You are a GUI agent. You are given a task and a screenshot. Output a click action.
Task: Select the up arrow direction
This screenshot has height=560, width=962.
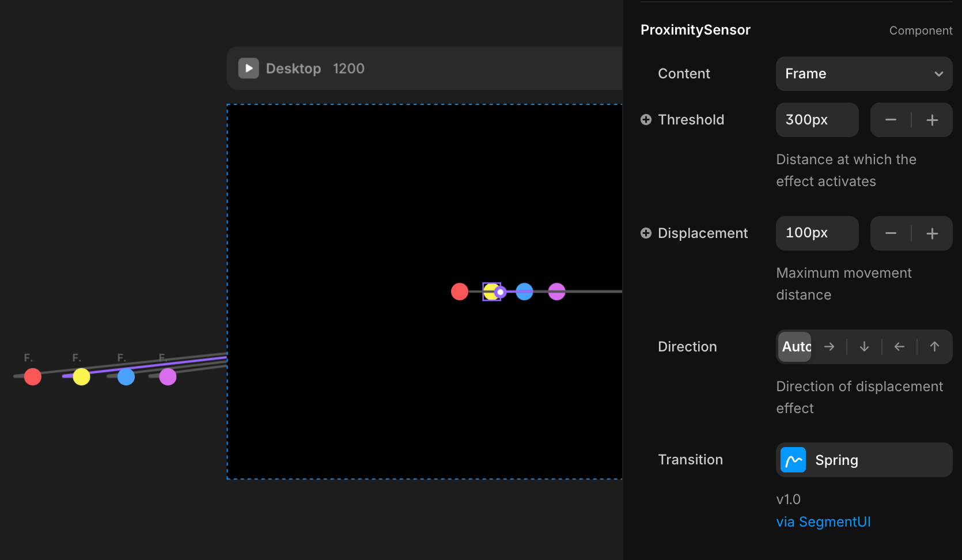coord(934,347)
